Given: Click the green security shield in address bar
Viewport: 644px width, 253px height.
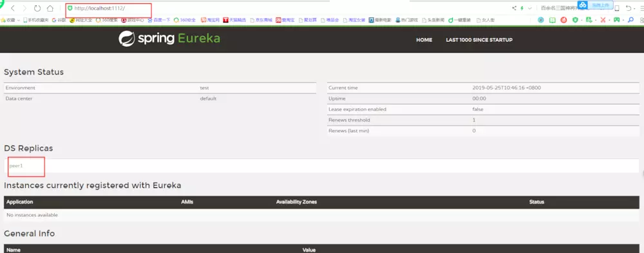Looking at the screenshot, I should pos(70,8).
